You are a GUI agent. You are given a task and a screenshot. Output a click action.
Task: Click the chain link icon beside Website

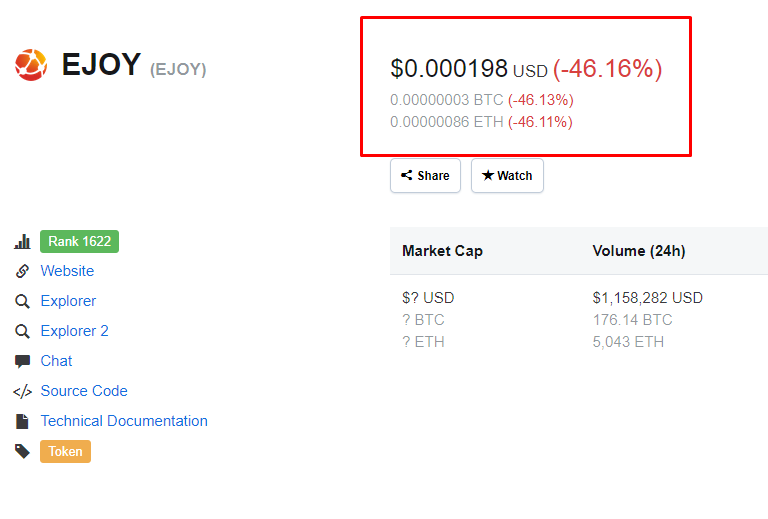tap(22, 271)
